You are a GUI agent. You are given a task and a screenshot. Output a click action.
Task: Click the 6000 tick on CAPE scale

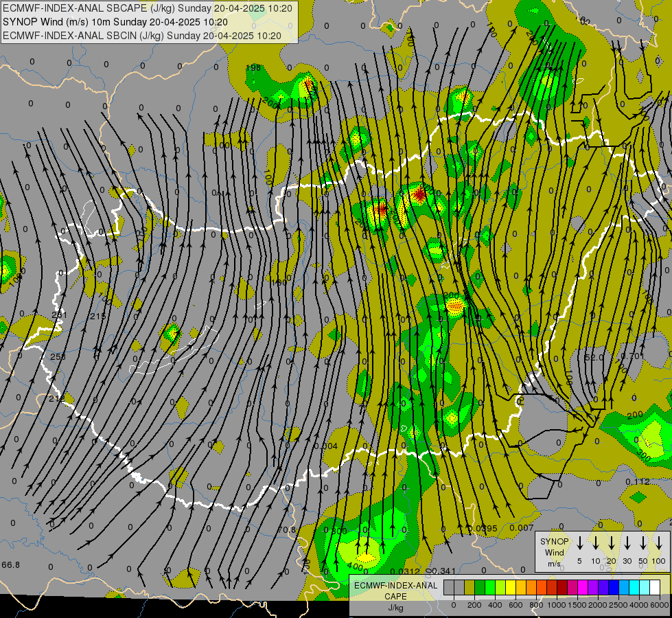coord(659,605)
